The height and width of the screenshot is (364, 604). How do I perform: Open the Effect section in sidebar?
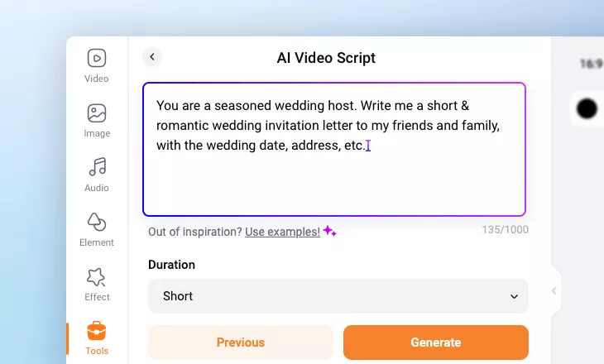97,285
